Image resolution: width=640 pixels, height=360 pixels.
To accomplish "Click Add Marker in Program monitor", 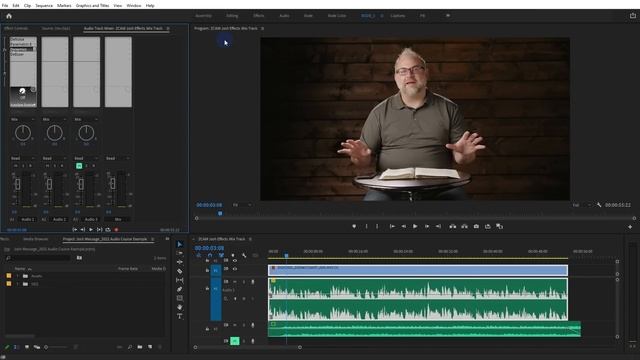I will pyautogui.click(x=354, y=226).
